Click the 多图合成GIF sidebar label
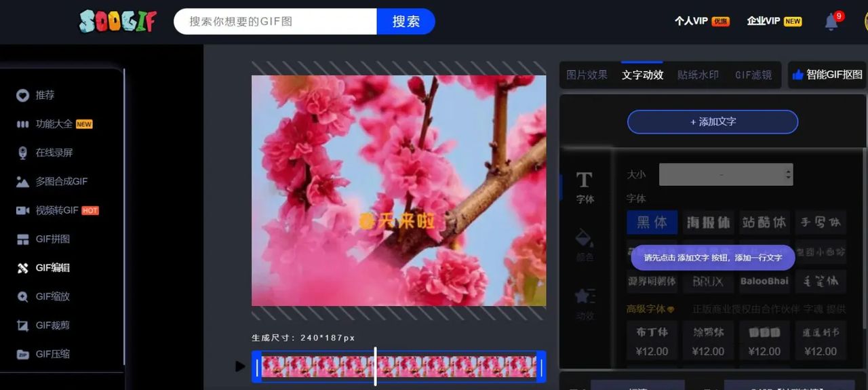Image resolution: width=868 pixels, height=390 pixels. [62, 182]
